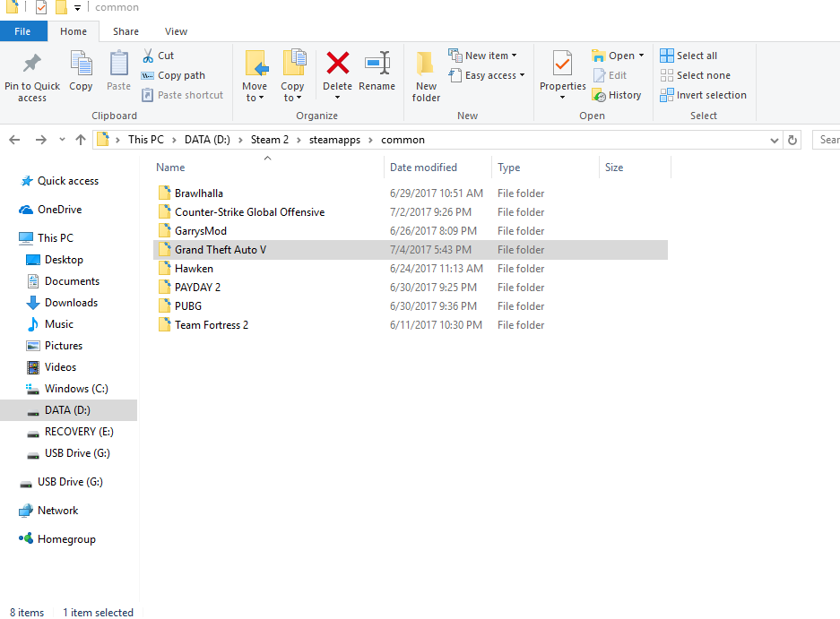The width and height of the screenshot is (840, 619).
Task: Click steamapps in address breadcrumb
Action: (x=334, y=140)
